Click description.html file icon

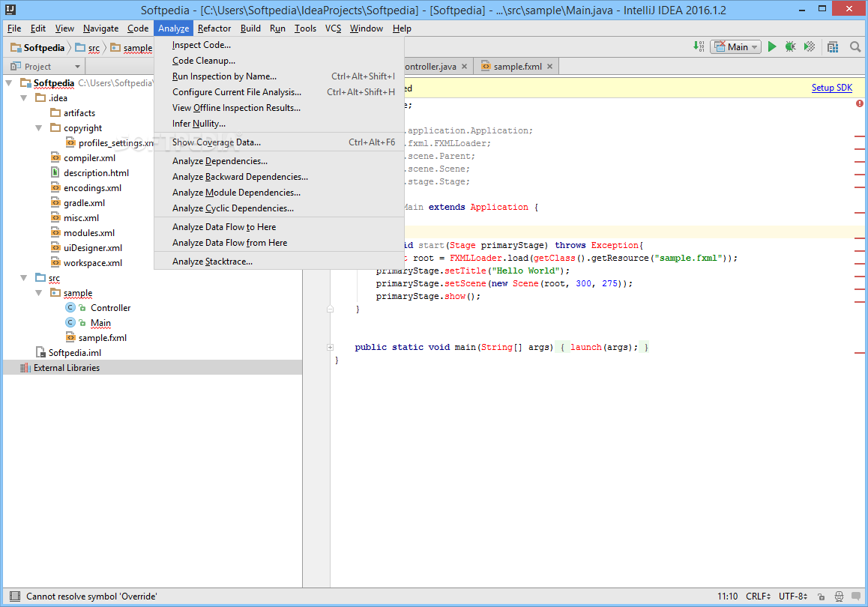[55, 172]
